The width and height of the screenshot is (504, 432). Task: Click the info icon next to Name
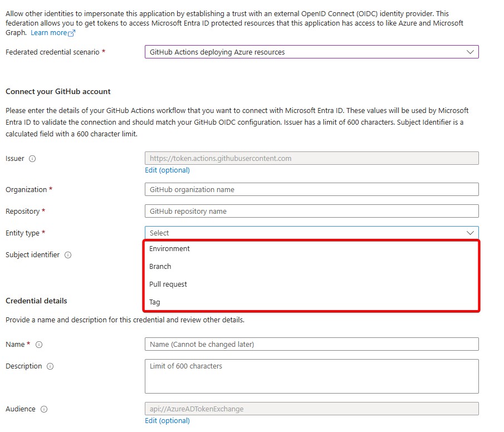(x=39, y=345)
